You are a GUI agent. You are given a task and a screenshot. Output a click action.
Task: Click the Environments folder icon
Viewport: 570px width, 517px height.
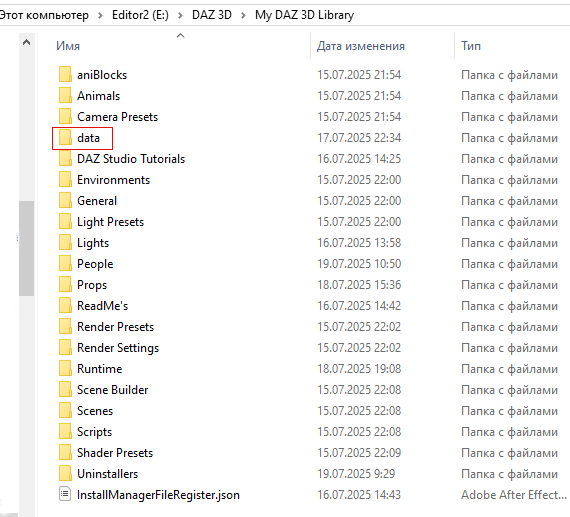[x=65, y=180]
